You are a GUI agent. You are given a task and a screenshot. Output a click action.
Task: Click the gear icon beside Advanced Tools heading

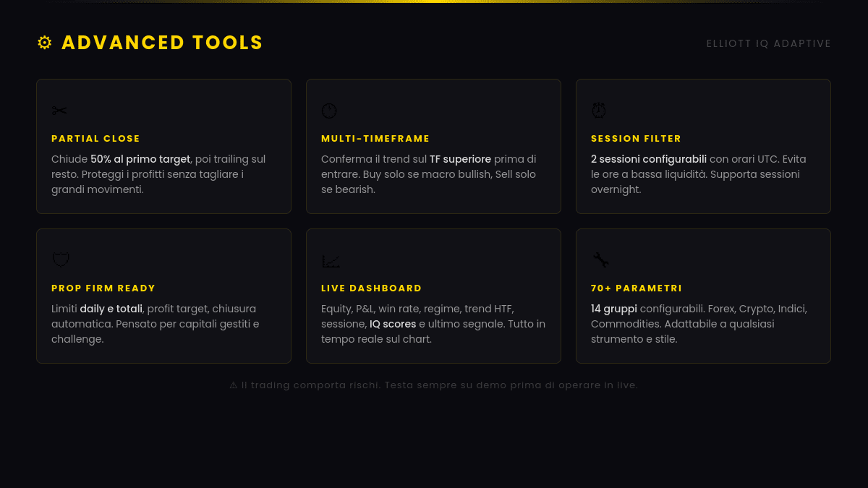[x=44, y=42]
